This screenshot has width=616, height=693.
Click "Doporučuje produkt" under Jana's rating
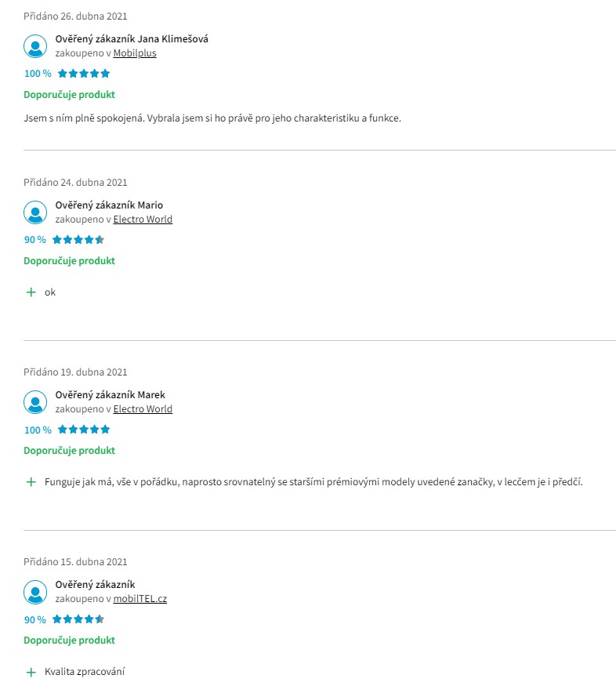69,95
